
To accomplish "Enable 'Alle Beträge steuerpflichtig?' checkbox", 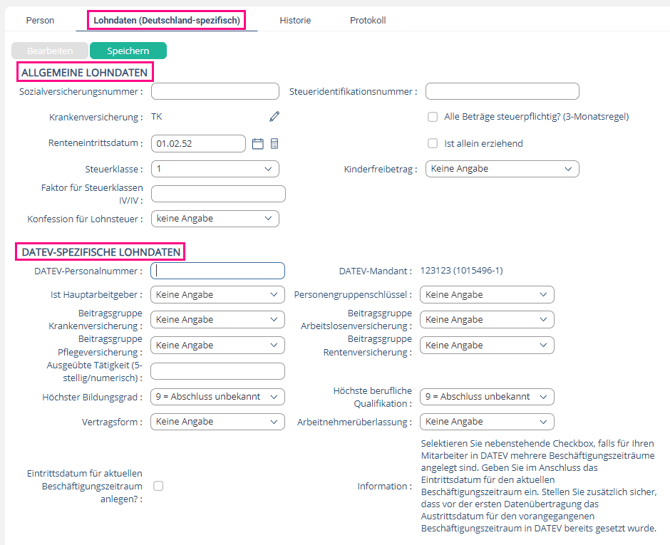I will [x=433, y=117].
